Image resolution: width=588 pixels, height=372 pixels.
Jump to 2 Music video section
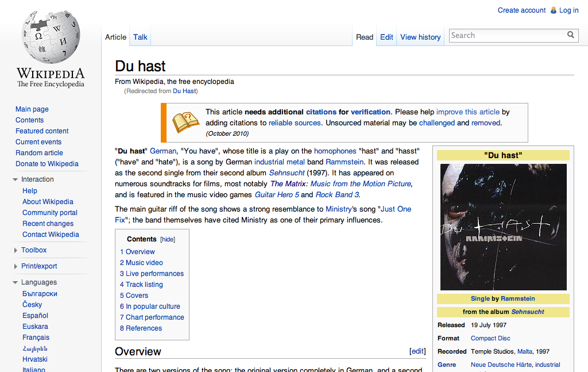coord(141,263)
